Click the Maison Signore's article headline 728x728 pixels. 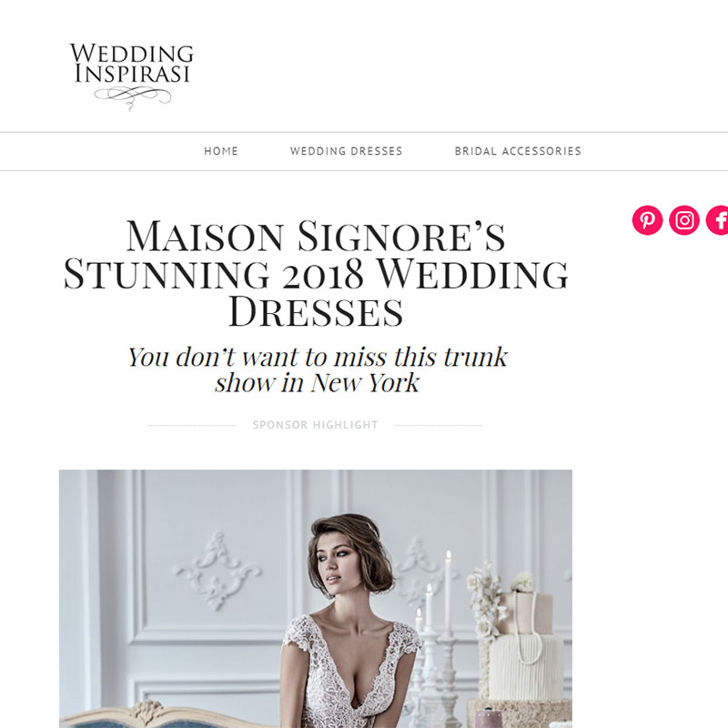(x=316, y=274)
